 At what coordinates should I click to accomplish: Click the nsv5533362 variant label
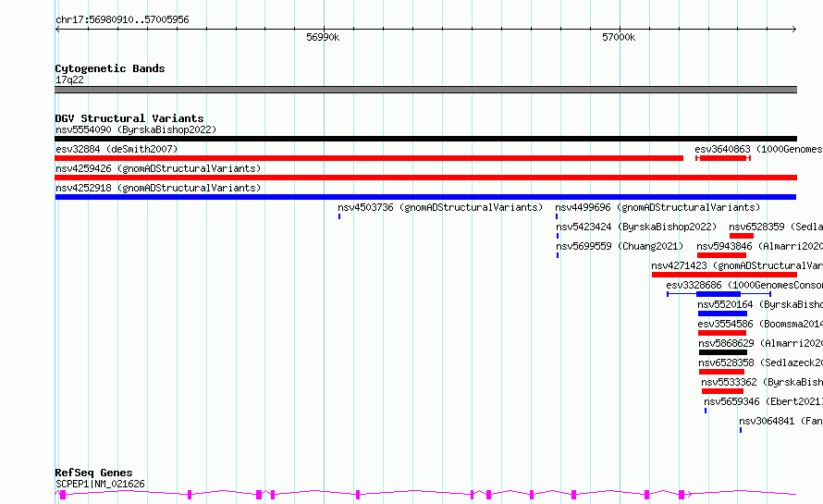[x=762, y=382]
